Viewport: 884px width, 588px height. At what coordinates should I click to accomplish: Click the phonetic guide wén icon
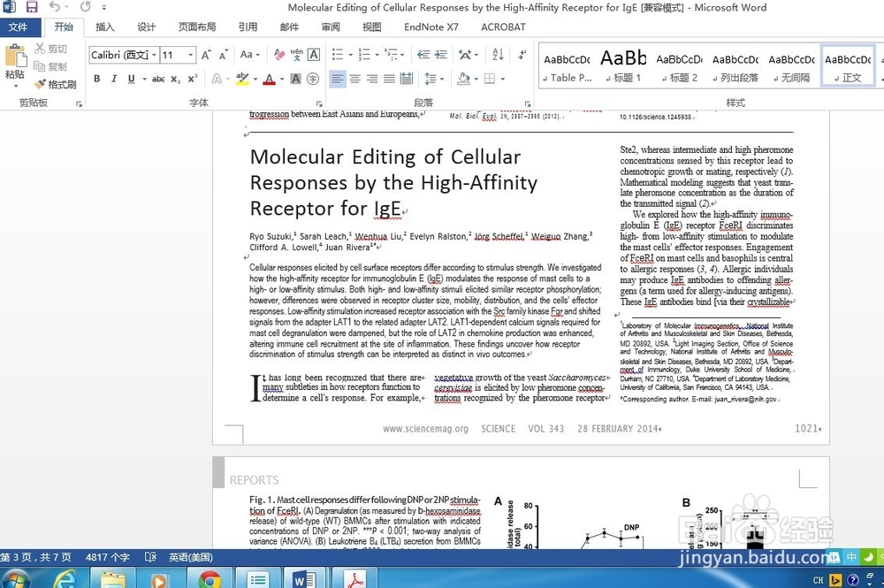[296, 55]
